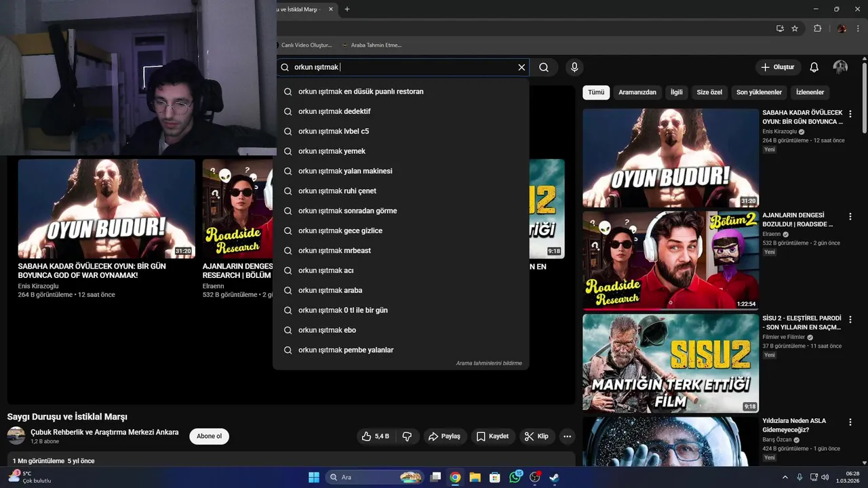
Task: Share the video with Paylaş
Action: click(445, 436)
